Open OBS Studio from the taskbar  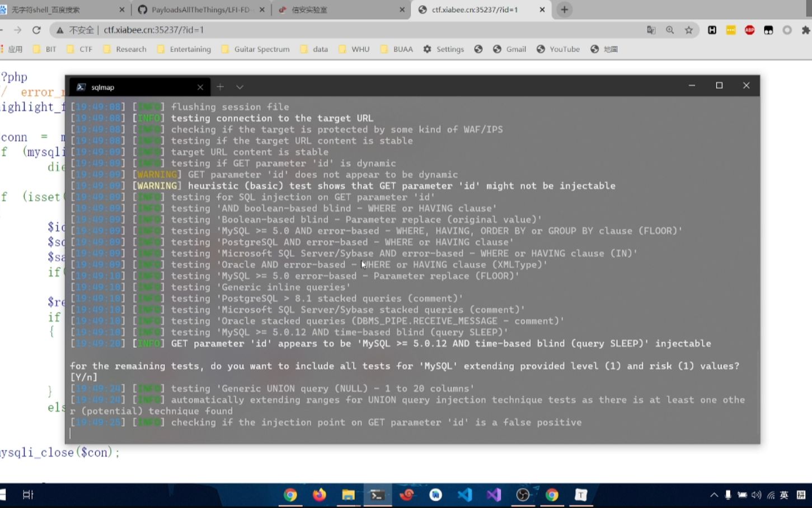coord(523,495)
